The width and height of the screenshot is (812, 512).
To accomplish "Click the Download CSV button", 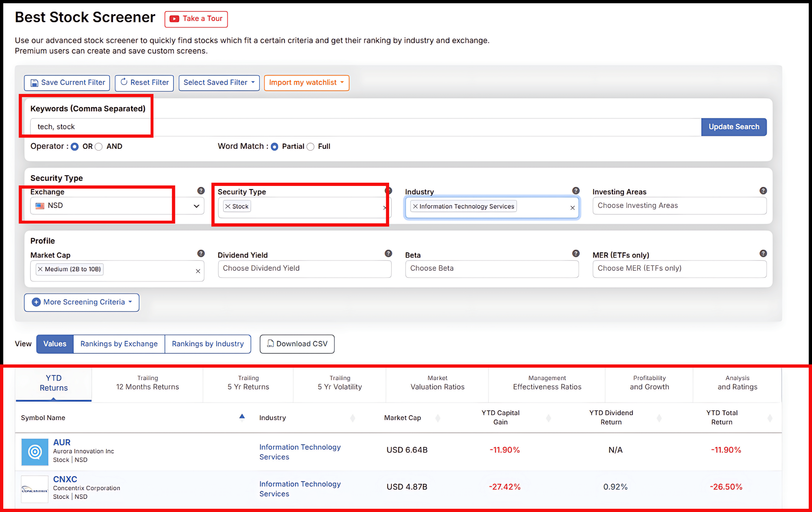I will click(x=297, y=344).
